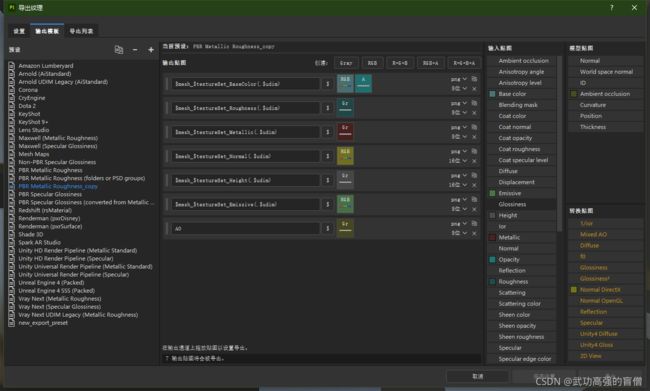This screenshot has width=650, height=391.
Task: Duplicate the Metallic output map row
Action: (x=474, y=127)
